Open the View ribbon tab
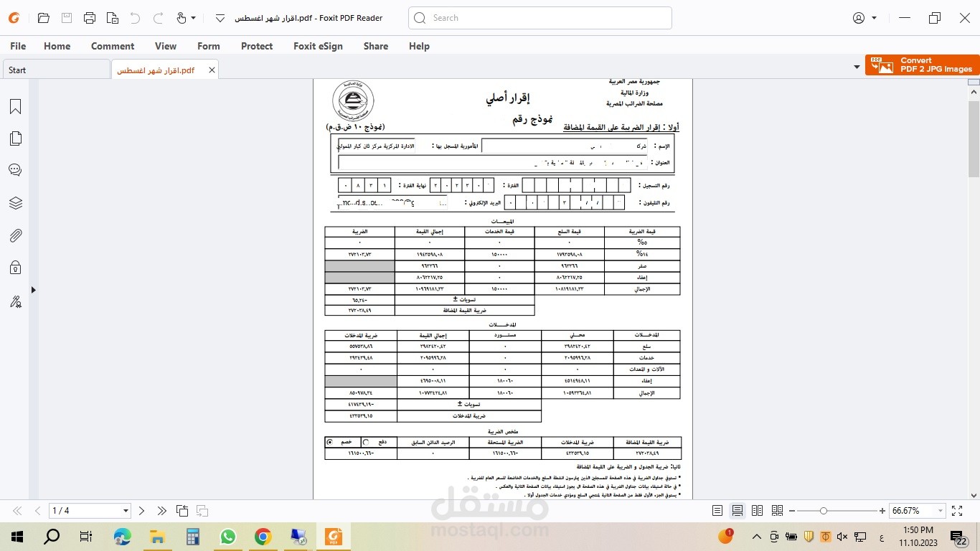 [166, 46]
